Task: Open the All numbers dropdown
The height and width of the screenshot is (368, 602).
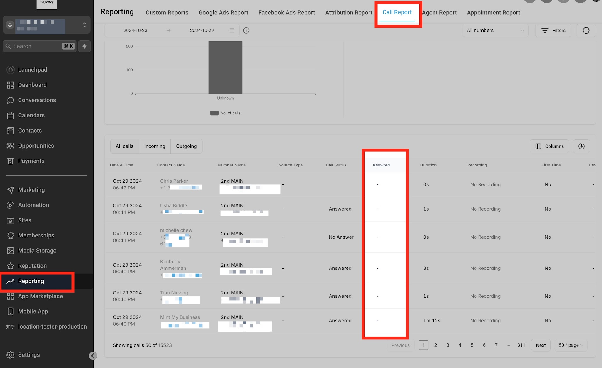Action: point(495,30)
